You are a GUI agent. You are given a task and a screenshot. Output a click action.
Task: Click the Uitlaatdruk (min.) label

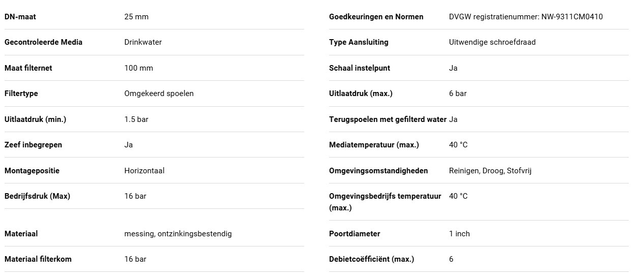[36, 119]
